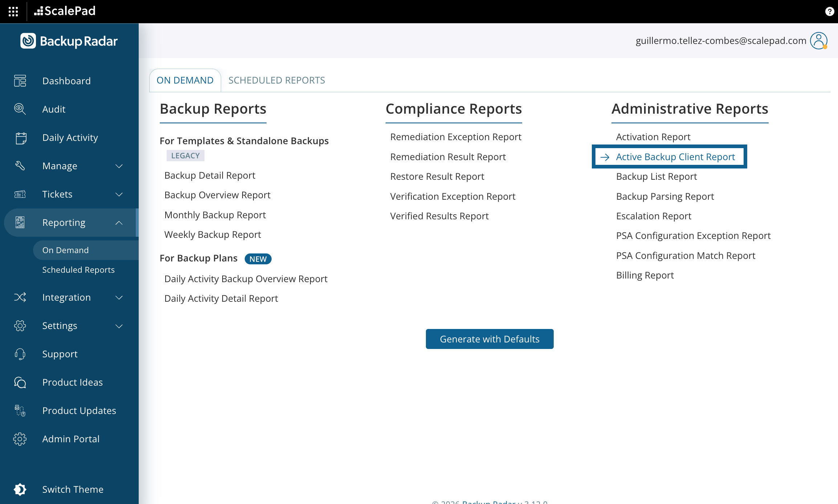Open the Backup Detail Report
This screenshot has width=838, height=504.
210,175
